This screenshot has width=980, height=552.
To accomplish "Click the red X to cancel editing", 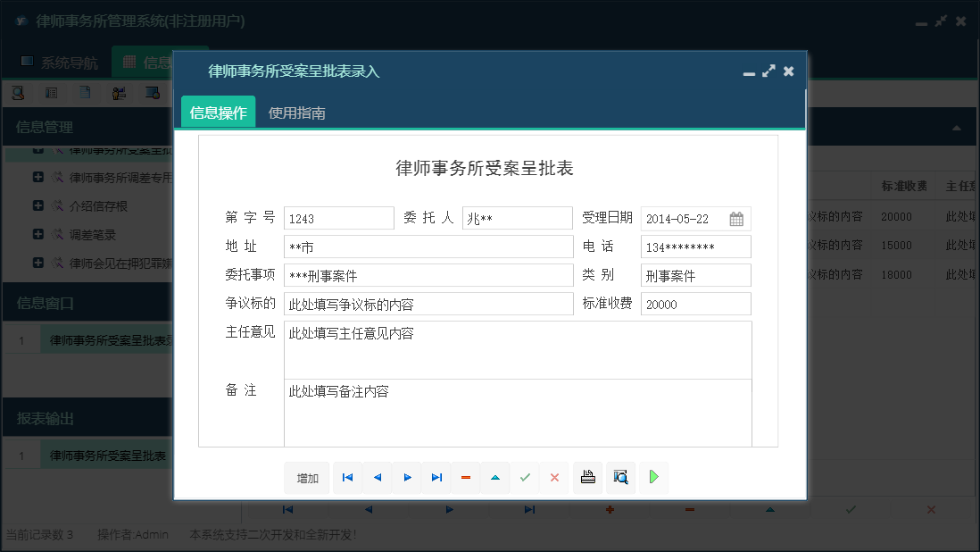I will coord(554,477).
